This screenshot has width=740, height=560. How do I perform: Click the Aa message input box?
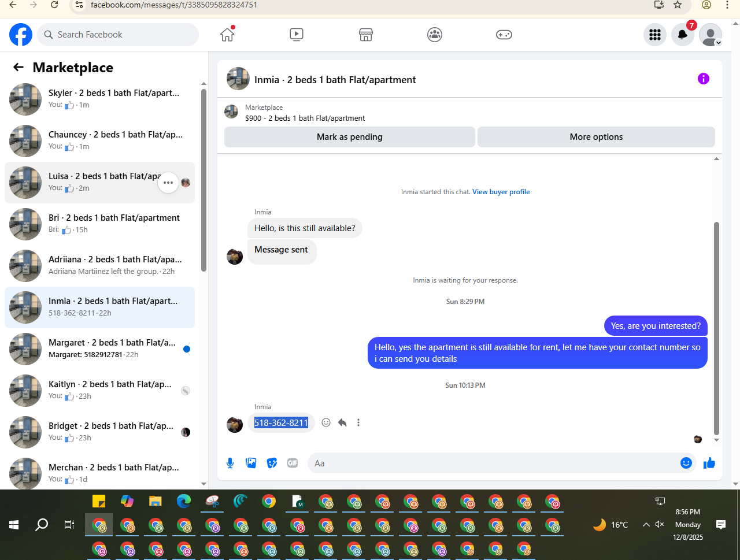coord(494,463)
